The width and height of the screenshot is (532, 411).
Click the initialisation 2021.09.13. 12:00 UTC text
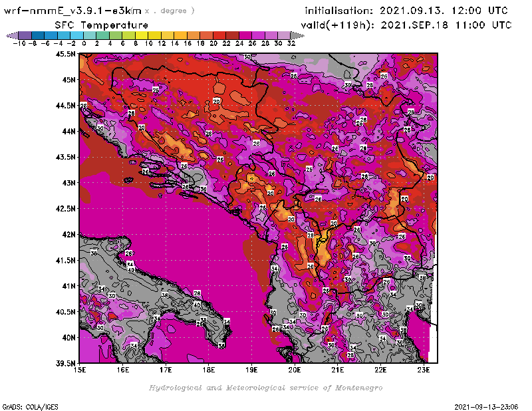406,11
